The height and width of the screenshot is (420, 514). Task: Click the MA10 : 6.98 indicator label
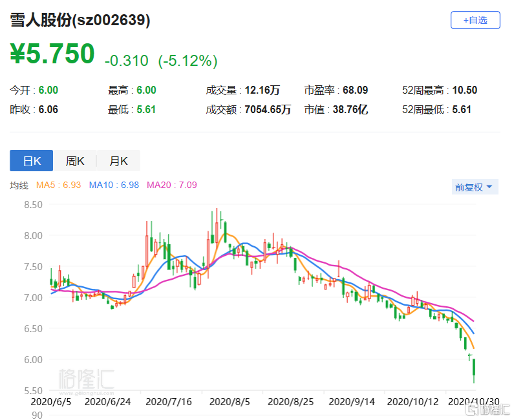tap(114, 185)
